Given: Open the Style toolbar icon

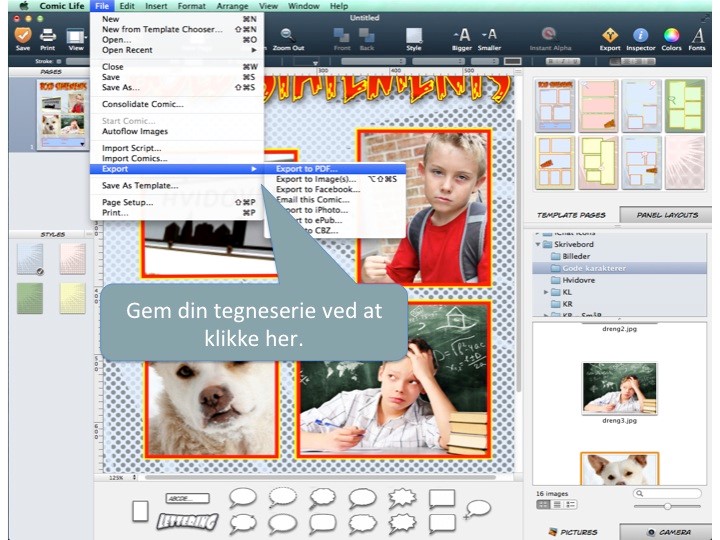Looking at the screenshot, I should 414,35.
